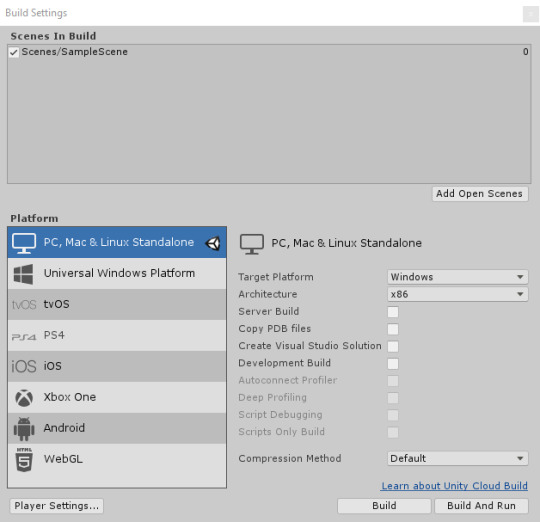
Task: Click the Xbox One logo icon
Action: [x=24, y=398]
